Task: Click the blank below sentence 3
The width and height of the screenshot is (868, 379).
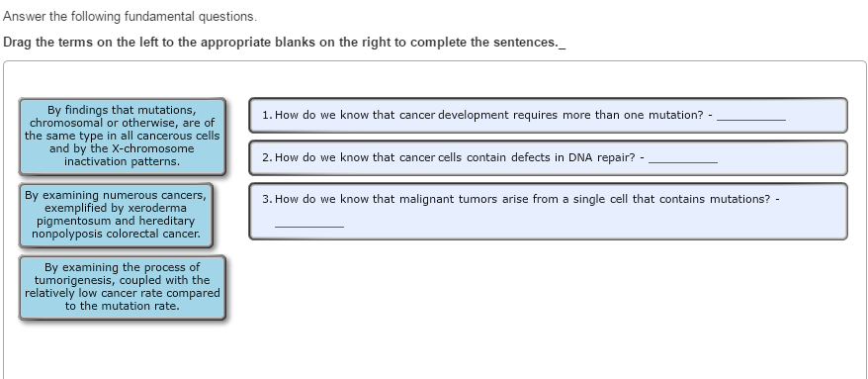Action: [x=308, y=222]
